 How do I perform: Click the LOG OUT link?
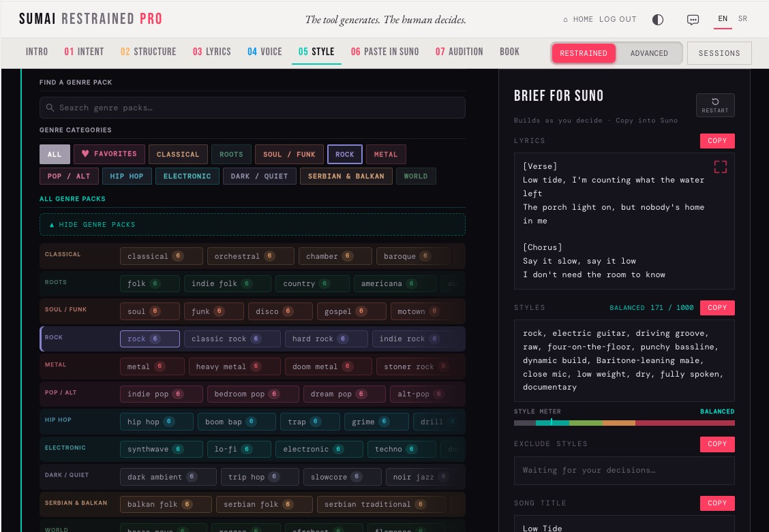[x=618, y=20]
